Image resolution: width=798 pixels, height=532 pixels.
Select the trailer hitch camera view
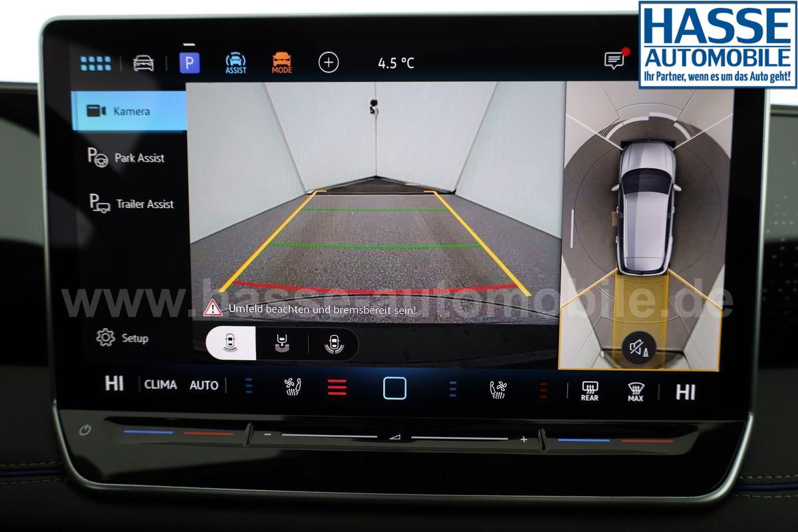point(282,344)
